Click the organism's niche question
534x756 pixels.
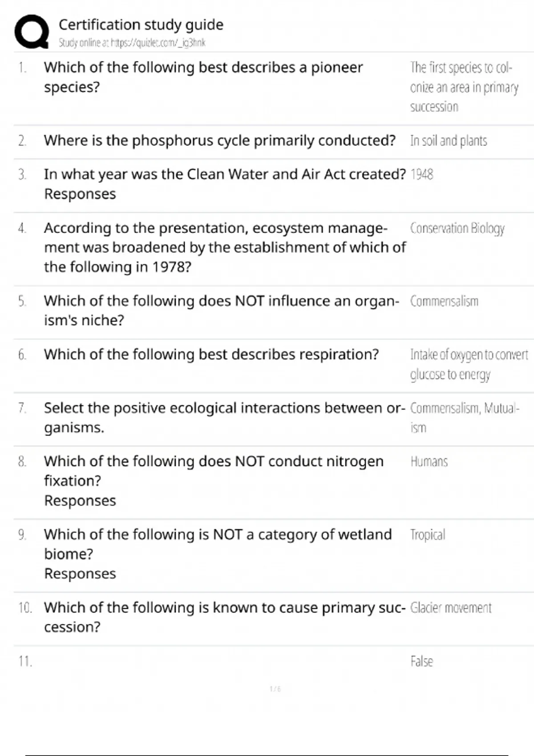221,310
